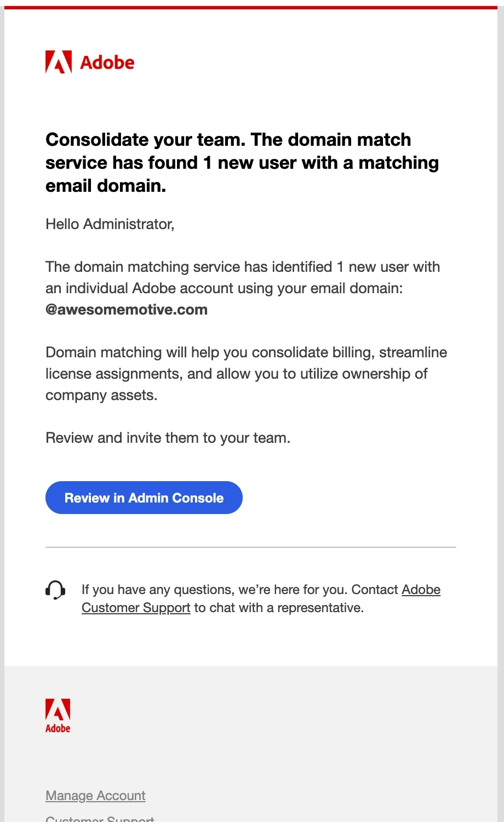Click "Review and invite them to your team" text
This screenshot has height=822, width=504.
168,437
